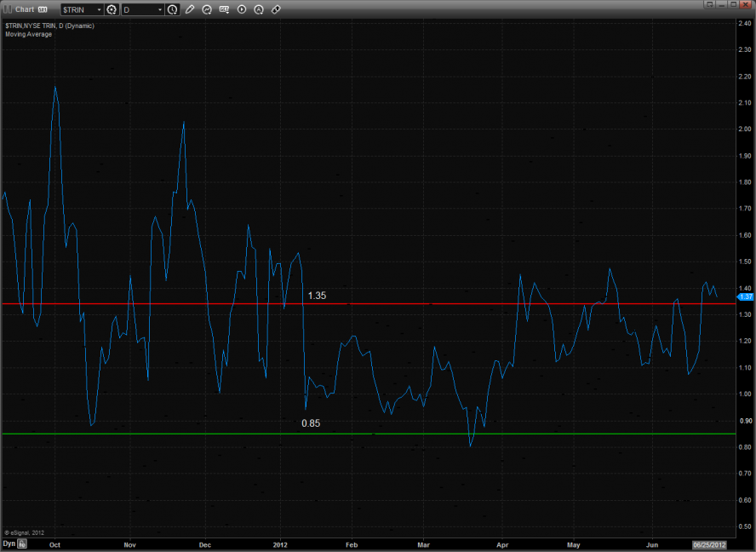
Task: Click the link chain toolbar icon
Action: [x=276, y=9]
